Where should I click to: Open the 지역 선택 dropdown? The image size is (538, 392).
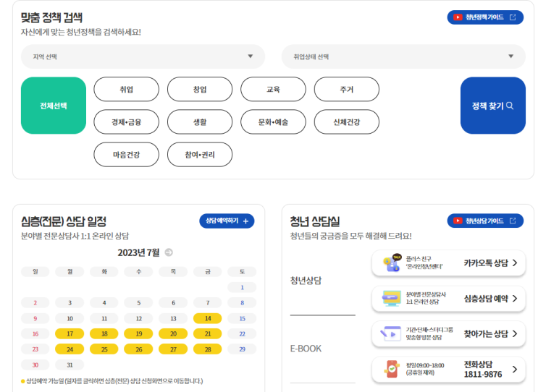coord(141,56)
